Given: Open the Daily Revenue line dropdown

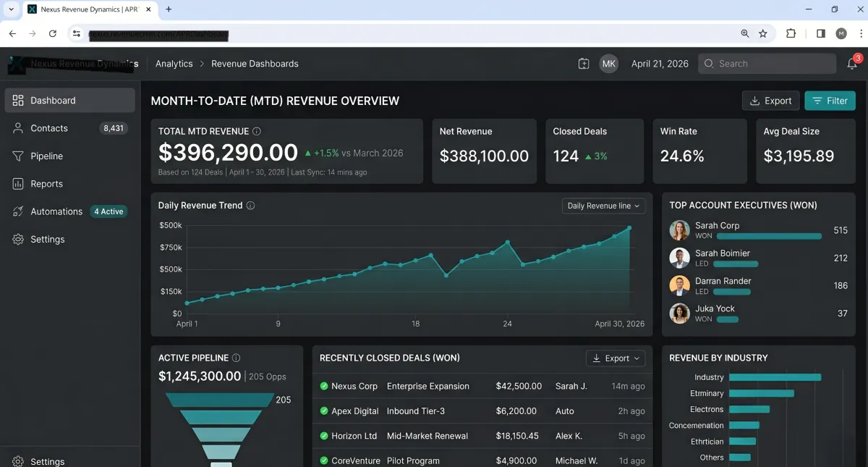Looking at the screenshot, I should click(603, 206).
